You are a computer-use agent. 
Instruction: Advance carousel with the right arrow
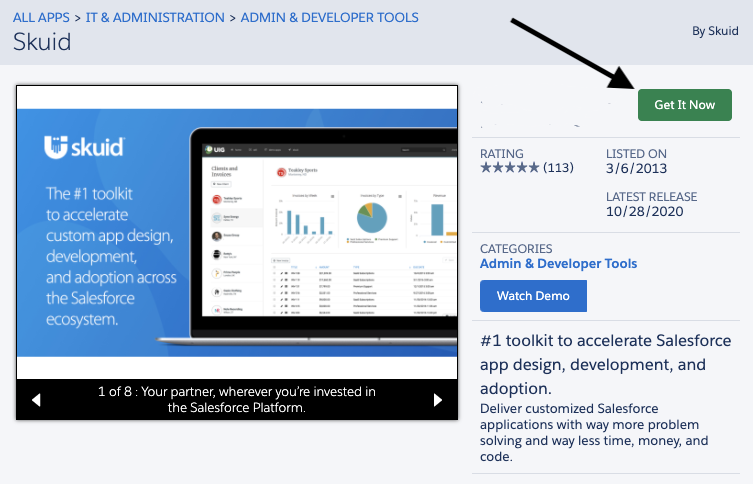tap(437, 400)
